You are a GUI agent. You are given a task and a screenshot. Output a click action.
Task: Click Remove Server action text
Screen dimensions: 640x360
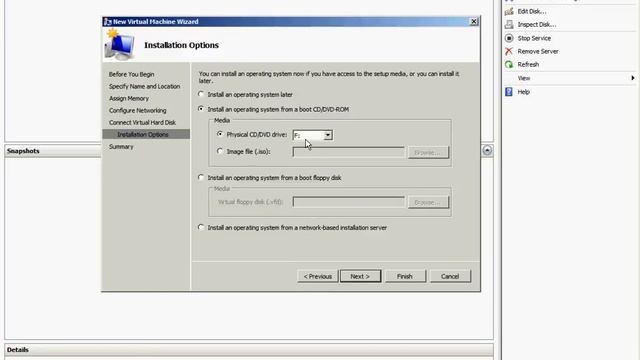(x=538, y=51)
